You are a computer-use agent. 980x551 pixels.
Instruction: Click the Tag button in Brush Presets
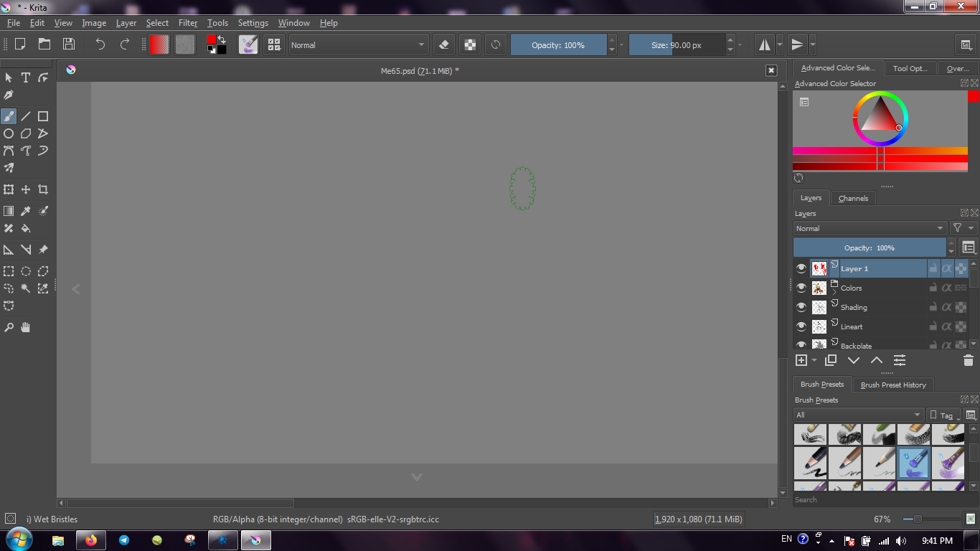tap(943, 415)
